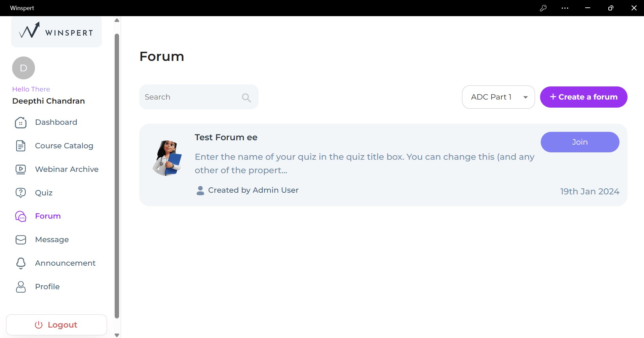This screenshot has height=338, width=644.
Task: Click the Quiz question-mark icon
Action: coord(21,193)
